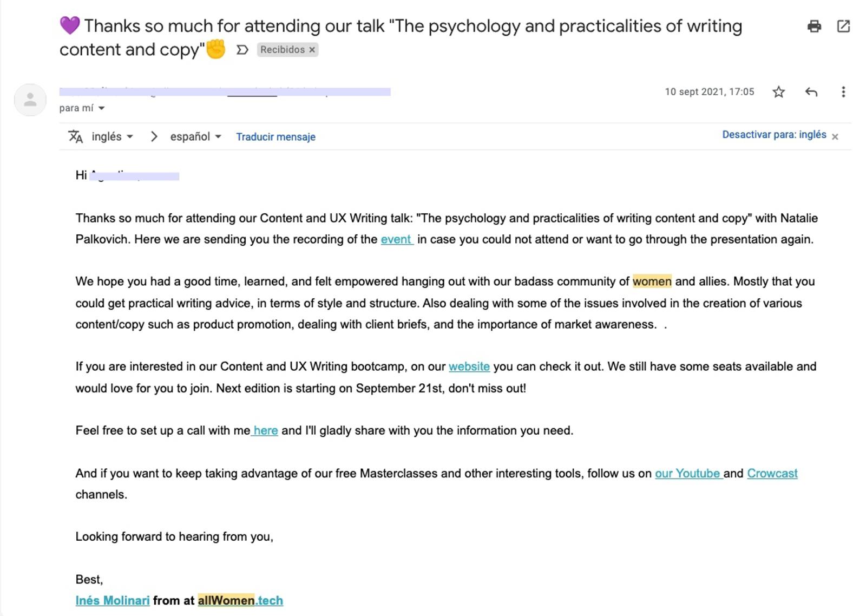
Task: Follow the 'our Youtube' link
Action: point(687,473)
